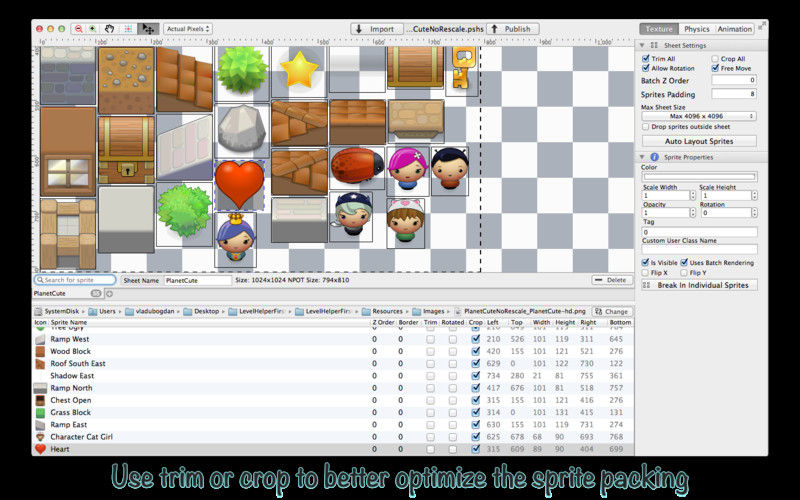Click the Sheet Name text field
The width and height of the screenshot is (800, 500).
pos(198,280)
